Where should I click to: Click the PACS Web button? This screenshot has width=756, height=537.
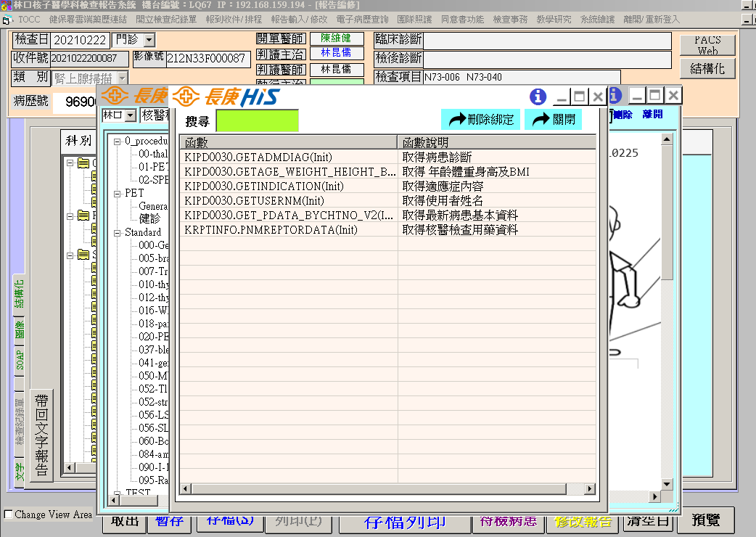point(707,45)
